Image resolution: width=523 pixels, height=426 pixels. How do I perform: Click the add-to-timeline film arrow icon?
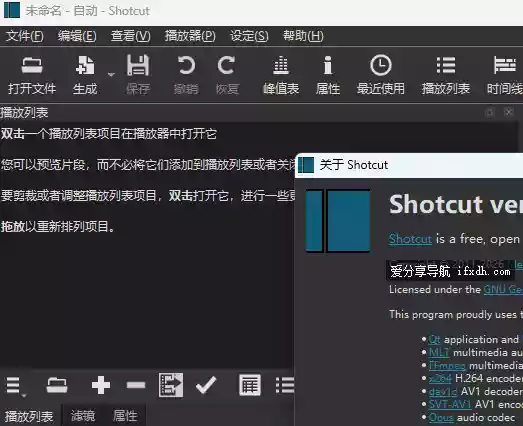(171, 385)
